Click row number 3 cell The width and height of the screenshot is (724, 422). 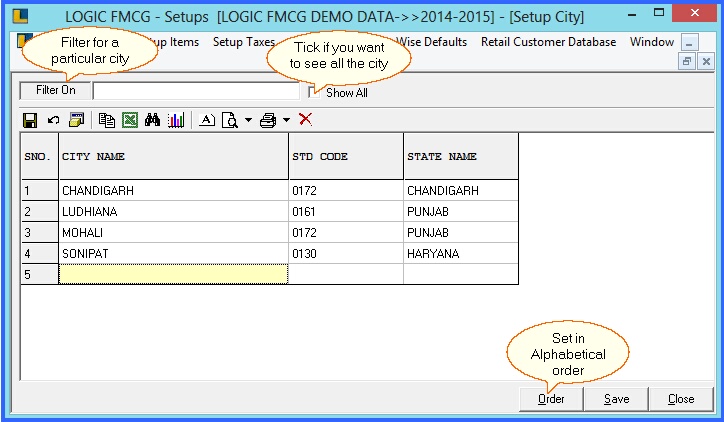(x=40, y=232)
